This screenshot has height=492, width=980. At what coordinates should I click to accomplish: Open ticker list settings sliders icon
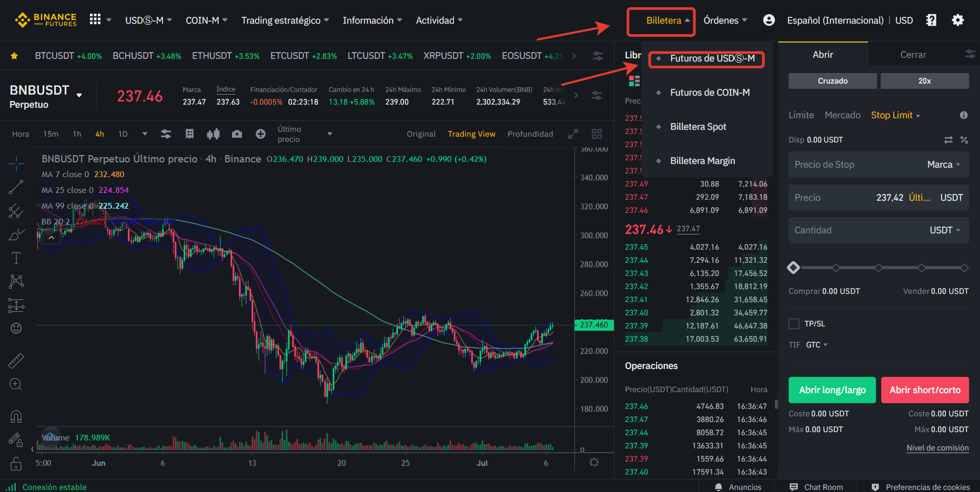[598, 56]
